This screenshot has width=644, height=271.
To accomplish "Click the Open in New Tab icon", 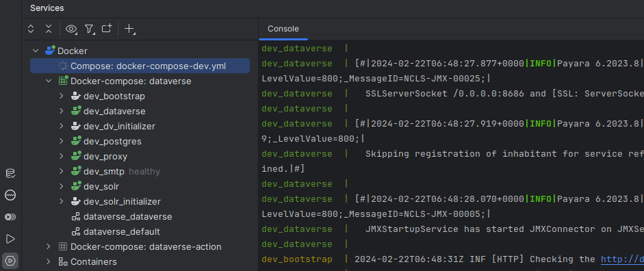I will 107,28.
